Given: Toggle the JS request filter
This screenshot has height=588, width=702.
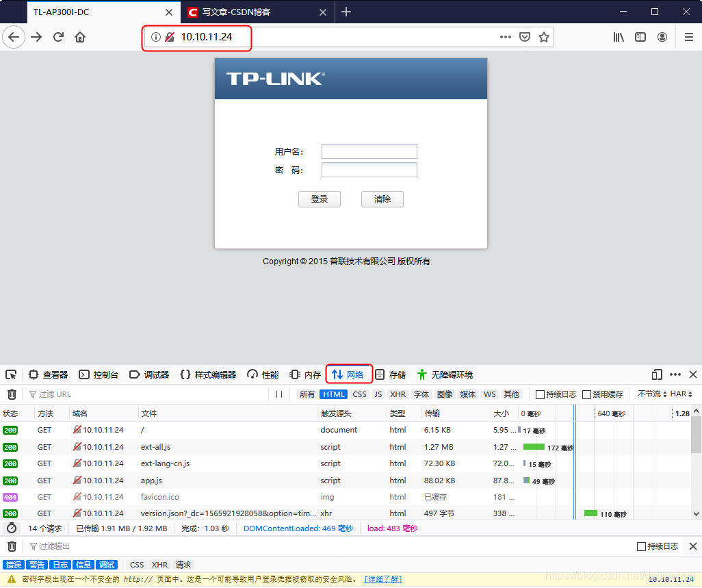Looking at the screenshot, I should point(378,394).
